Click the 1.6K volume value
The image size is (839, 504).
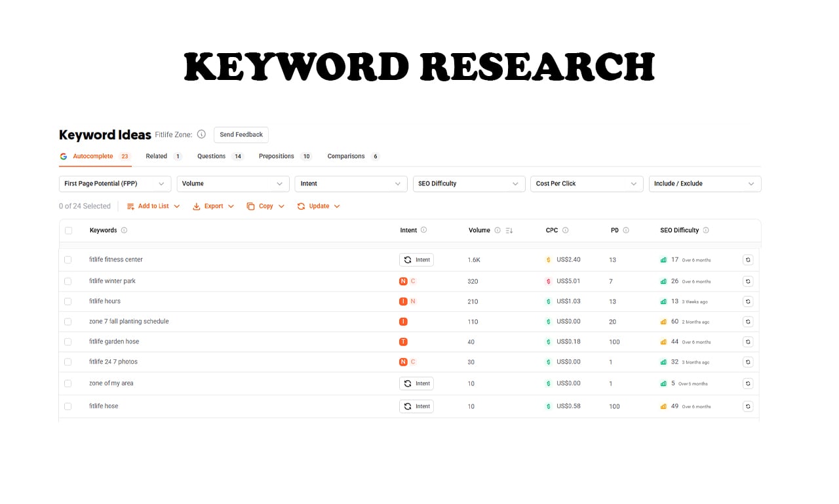(x=474, y=260)
